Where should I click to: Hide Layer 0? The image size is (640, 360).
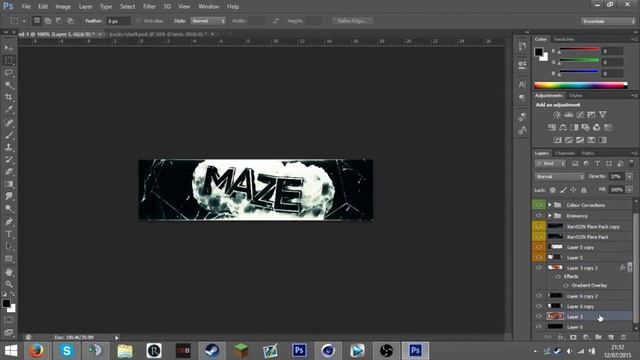538,327
